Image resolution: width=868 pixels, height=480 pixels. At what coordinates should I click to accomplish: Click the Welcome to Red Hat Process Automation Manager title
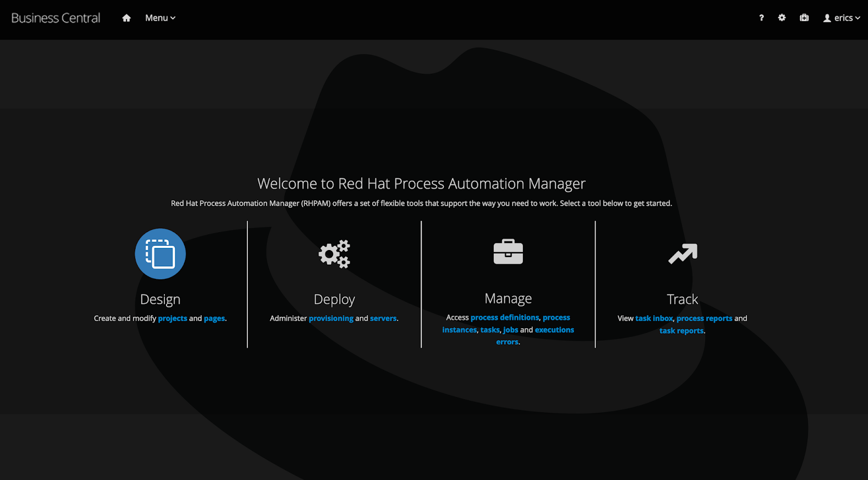(422, 184)
